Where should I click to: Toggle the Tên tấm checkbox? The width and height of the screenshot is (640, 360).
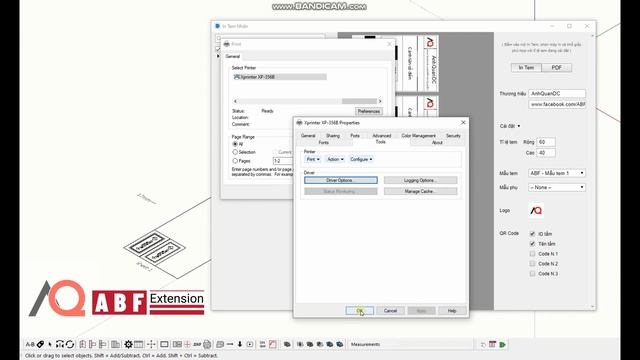coord(532,244)
